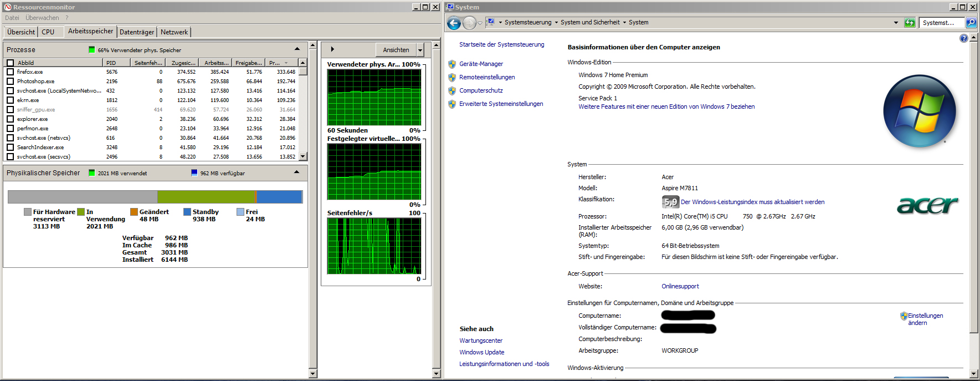The height and width of the screenshot is (381, 980).
Task: Open the Geräte-Manager link
Action: pos(481,64)
